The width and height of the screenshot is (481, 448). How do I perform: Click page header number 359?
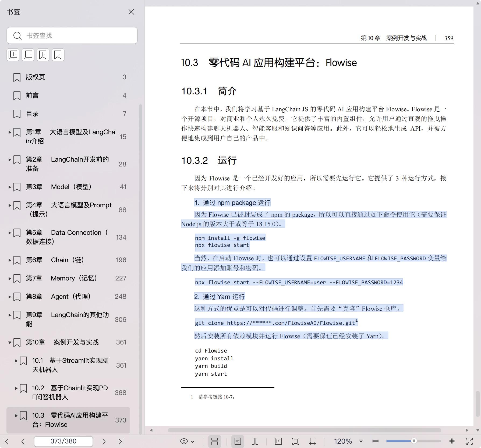(449, 38)
